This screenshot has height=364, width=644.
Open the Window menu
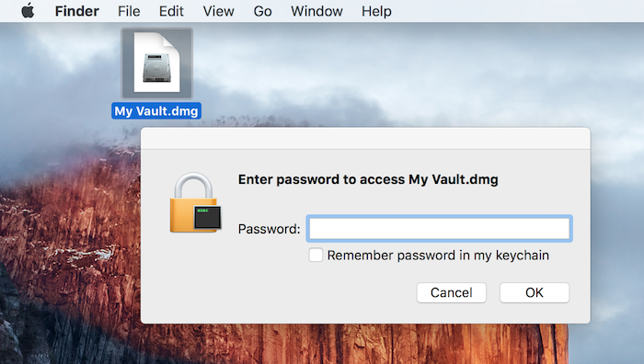(x=316, y=11)
